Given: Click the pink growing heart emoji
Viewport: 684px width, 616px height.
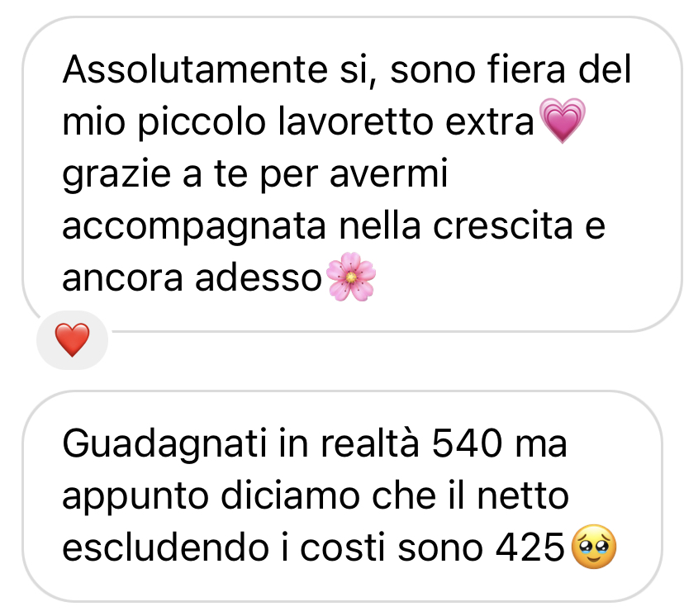Looking at the screenshot, I should (563, 121).
